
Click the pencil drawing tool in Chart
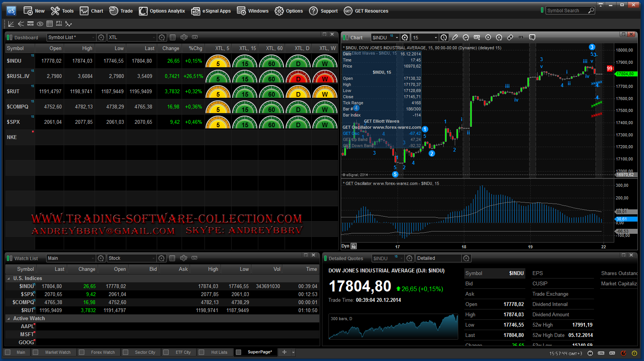click(x=455, y=37)
